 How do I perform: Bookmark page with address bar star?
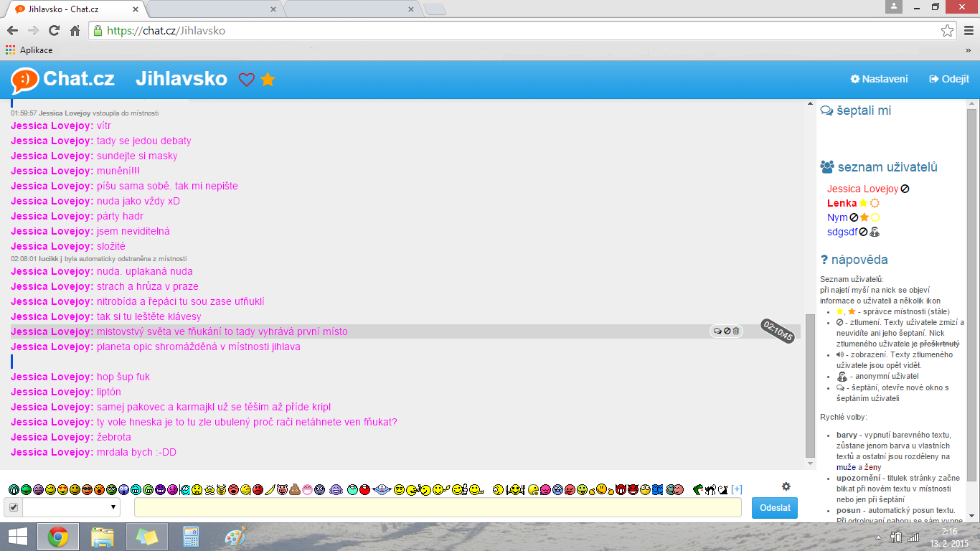(x=947, y=31)
